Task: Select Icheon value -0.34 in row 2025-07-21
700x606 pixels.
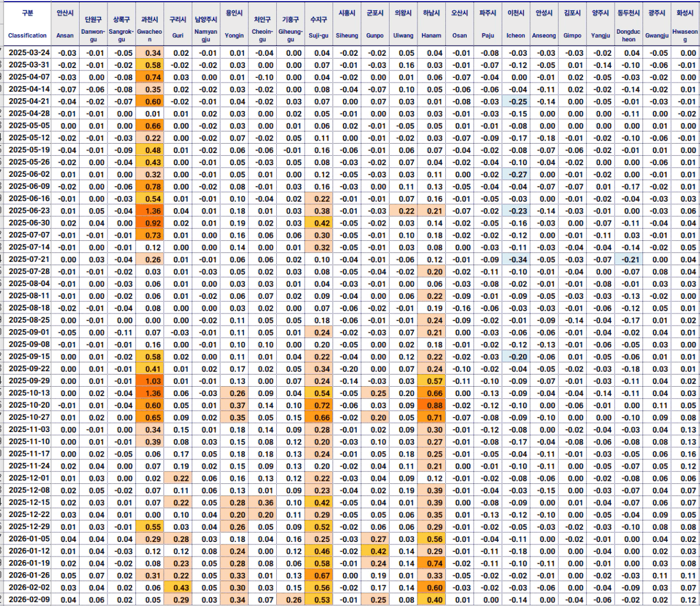Action: point(516,259)
